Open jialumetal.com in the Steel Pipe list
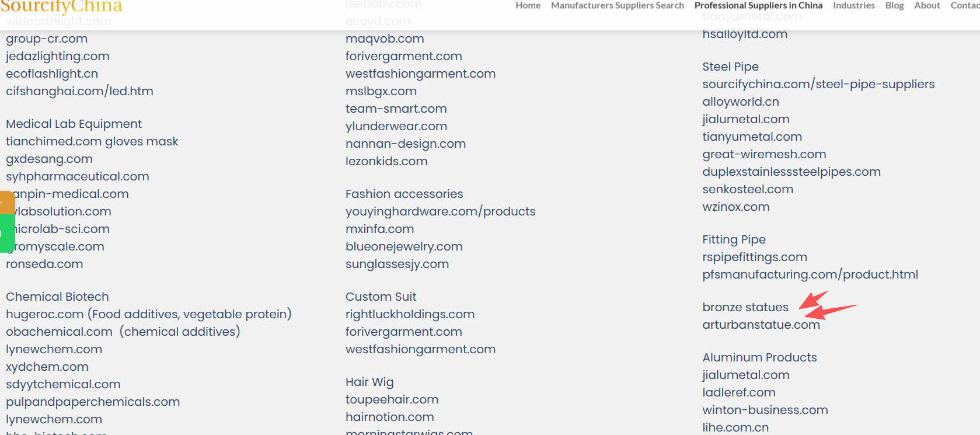Viewport: 980px width, 435px height. pos(746,120)
